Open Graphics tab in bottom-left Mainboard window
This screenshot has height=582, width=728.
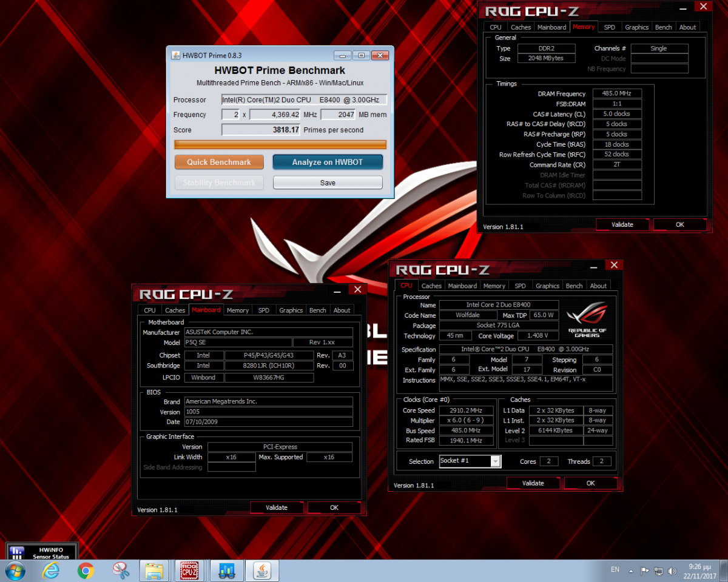(291, 310)
